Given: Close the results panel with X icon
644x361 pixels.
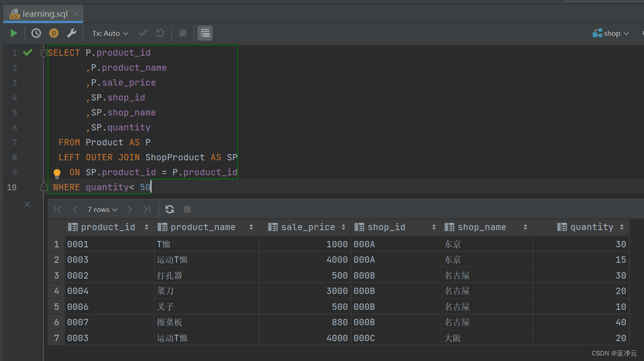Looking at the screenshot, I should pyautogui.click(x=27, y=205).
